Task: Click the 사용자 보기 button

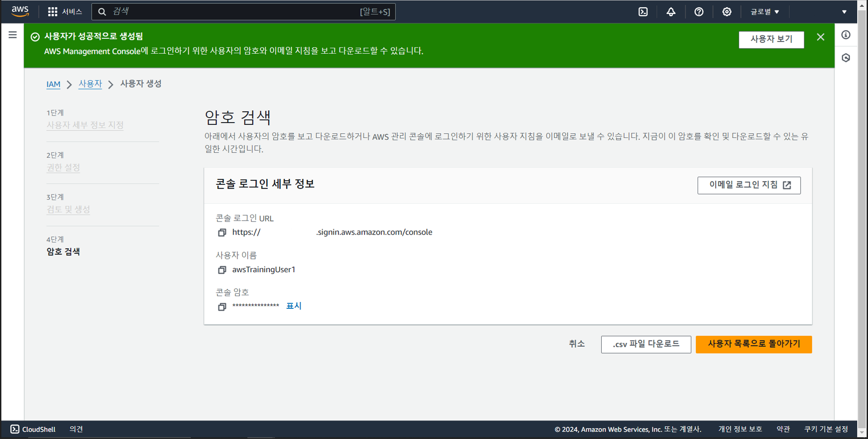Action: pos(771,39)
